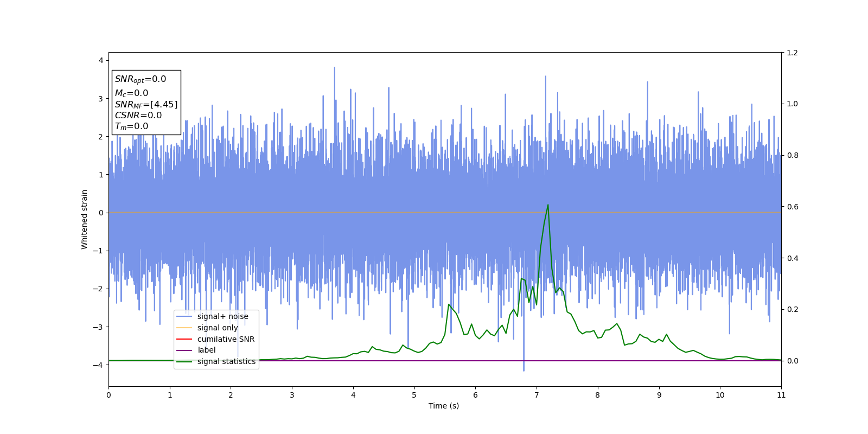868x434 pixels.
Task: Click the 'Whitened strain' y-axis label
Action: pos(84,219)
